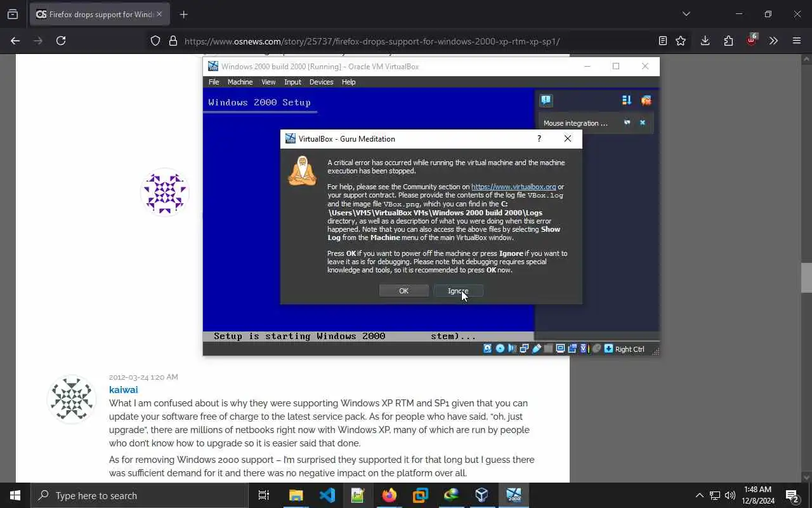Click the Type here to search box

point(140,495)
